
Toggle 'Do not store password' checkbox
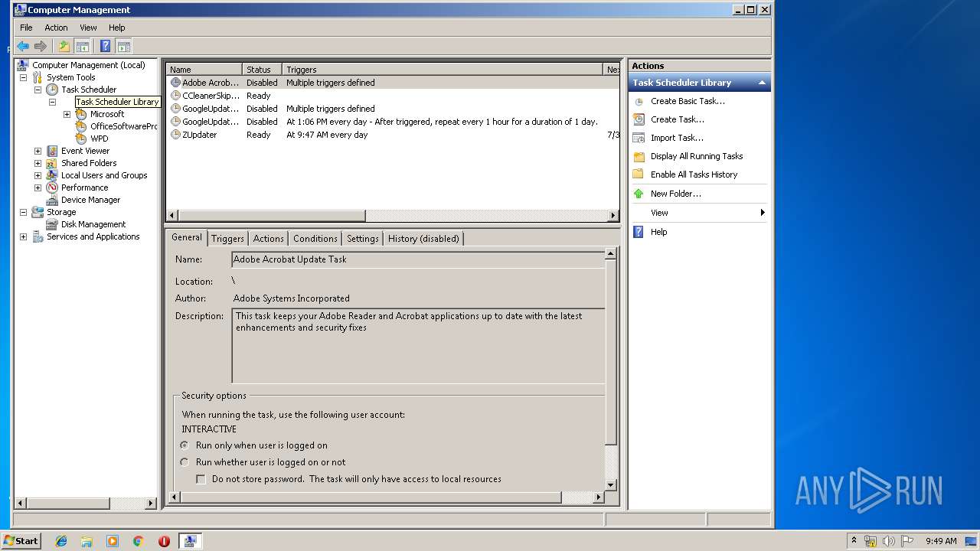[201, 479]
